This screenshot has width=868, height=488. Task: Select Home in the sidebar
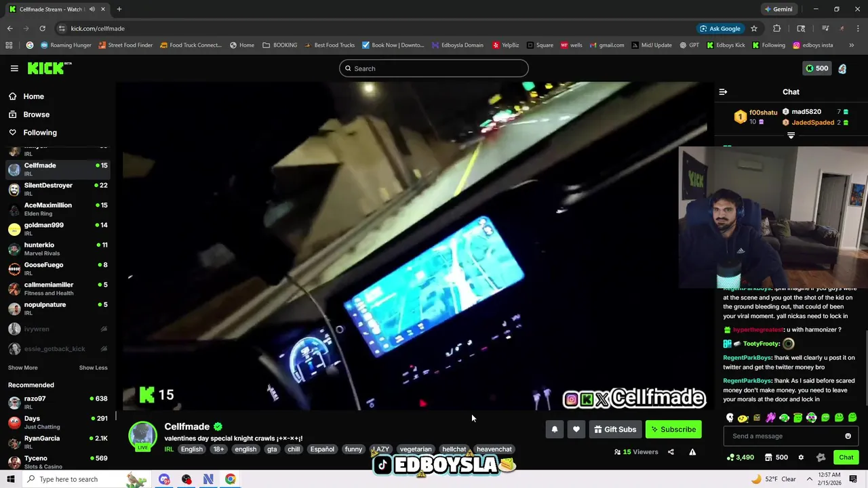[x=33, y=96]
